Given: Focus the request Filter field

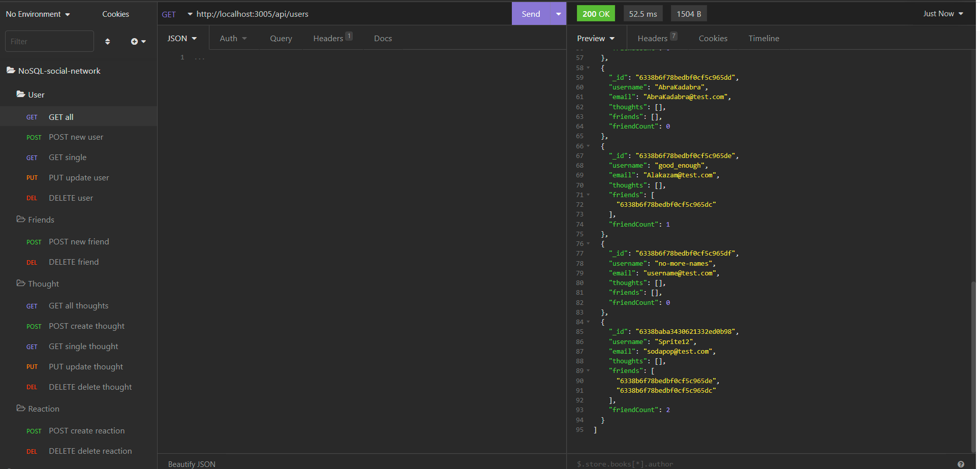Looking at the screenshot, I should tap(49, 41).
